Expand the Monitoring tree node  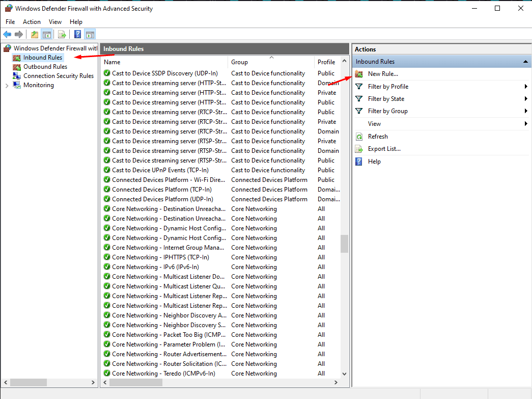pos(7,86)
